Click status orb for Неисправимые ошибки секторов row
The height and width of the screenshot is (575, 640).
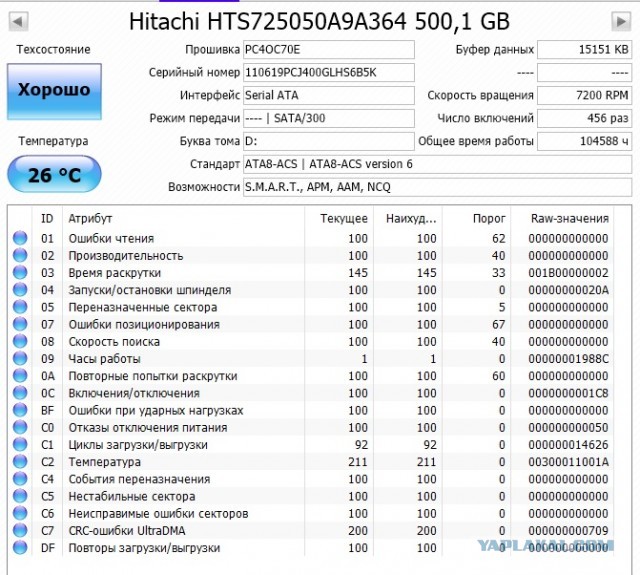(x=20, y=513)
